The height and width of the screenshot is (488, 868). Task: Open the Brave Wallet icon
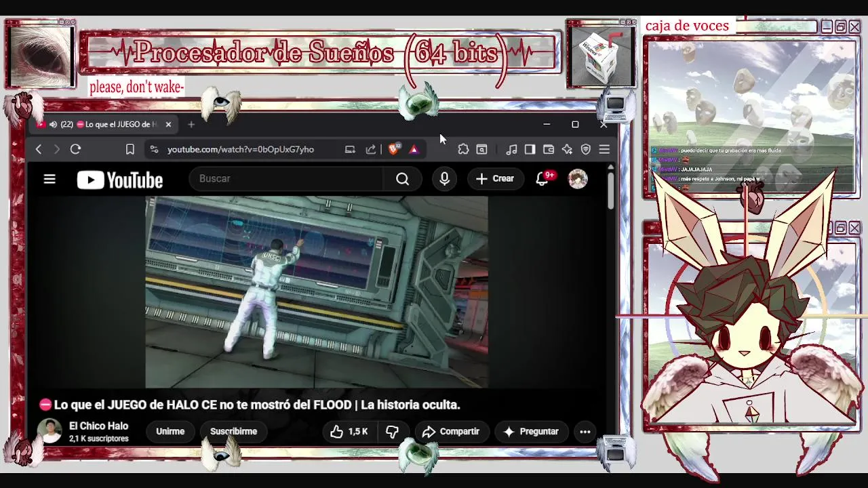tap(549, 149)
